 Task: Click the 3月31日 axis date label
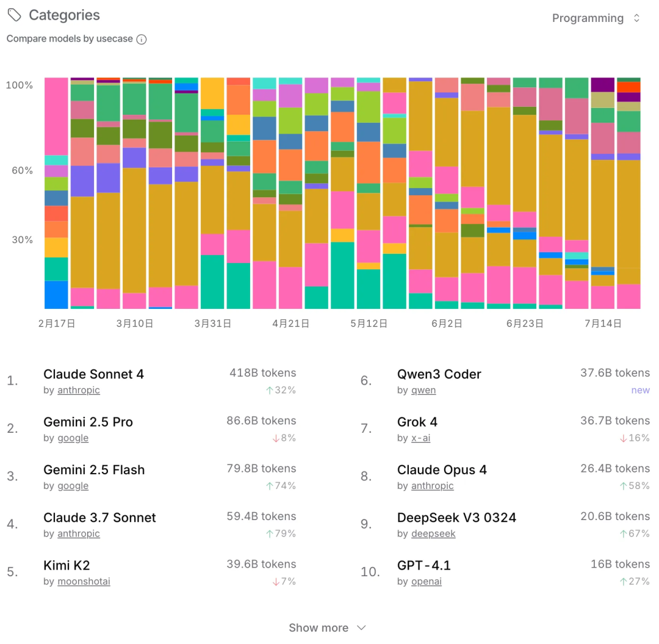pyautogui.click(x=213, y=324)
